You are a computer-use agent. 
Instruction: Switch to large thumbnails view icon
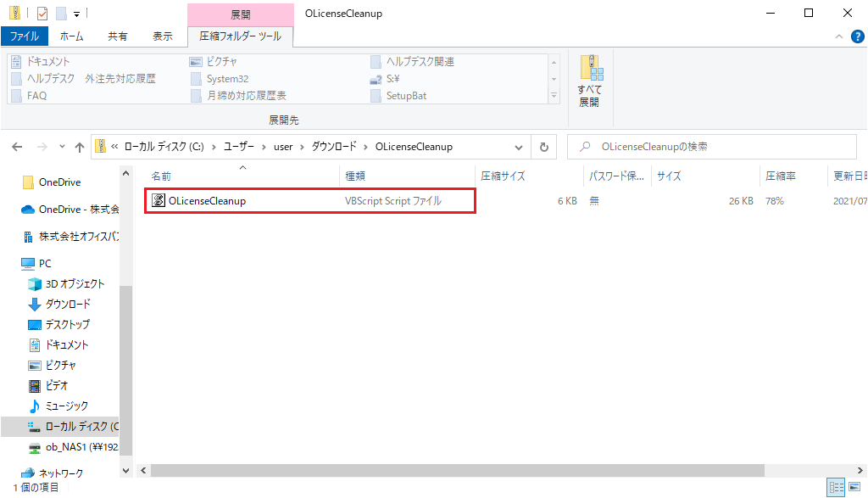coord(854,487)
